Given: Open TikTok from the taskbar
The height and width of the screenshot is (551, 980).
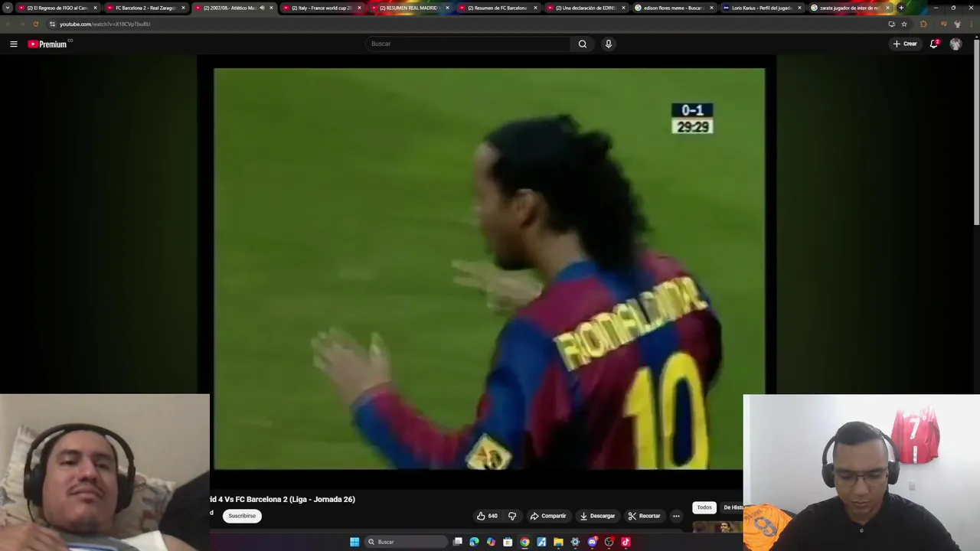Looking at the screenshot, I should (626, 542).
